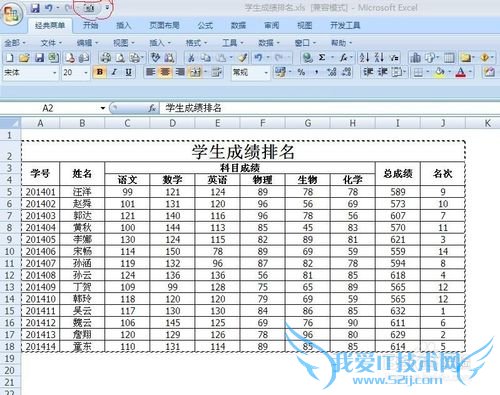Image resolution: width=500 pixels, height=395 pixels.
Task: Open the 窗口 classic menu
Action: coord(305,43)
